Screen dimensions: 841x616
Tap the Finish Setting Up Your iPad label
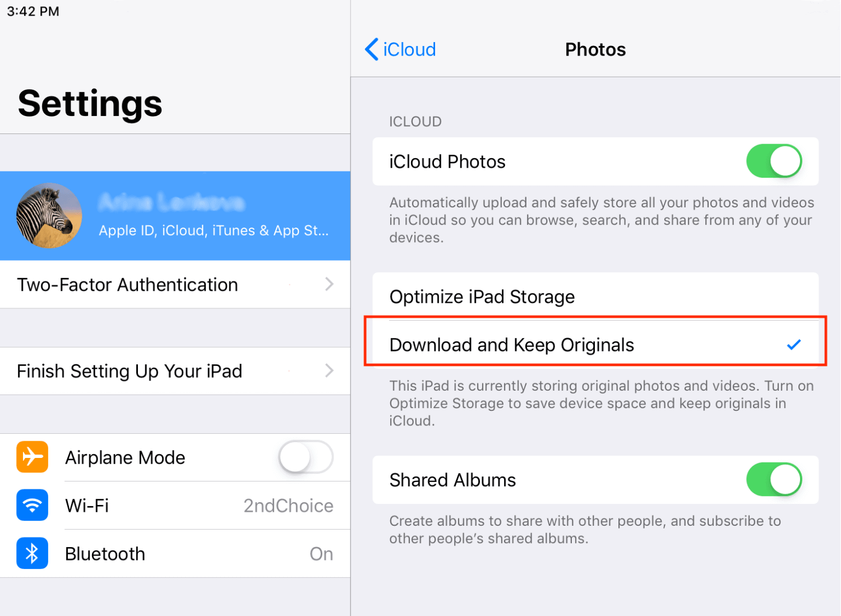coord(130,371)
